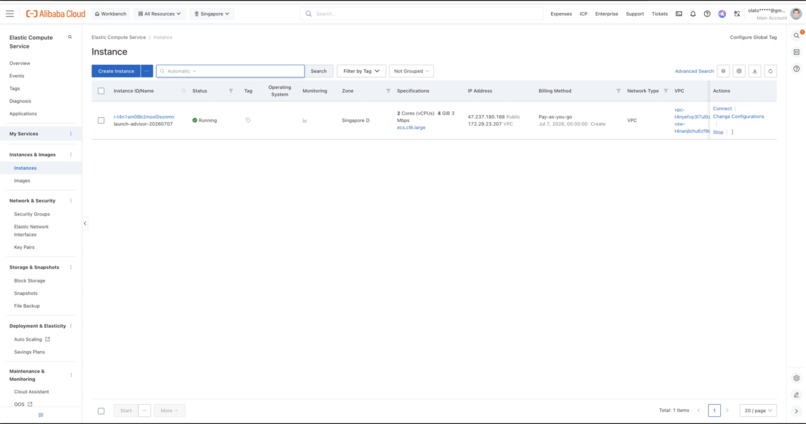Screen dimensions: 806x424
Task: Open top bar help question icon
Action: (x=707, y=14)
